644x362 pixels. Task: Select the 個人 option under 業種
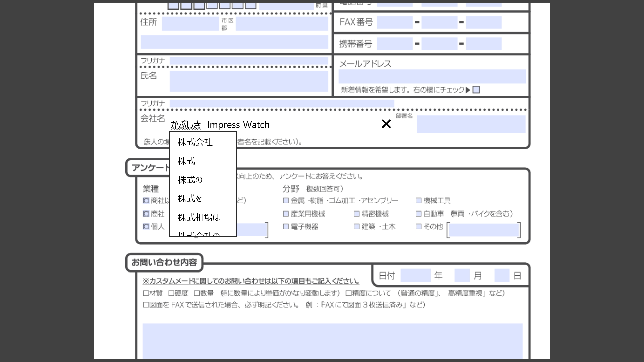(x=146, y=227)
